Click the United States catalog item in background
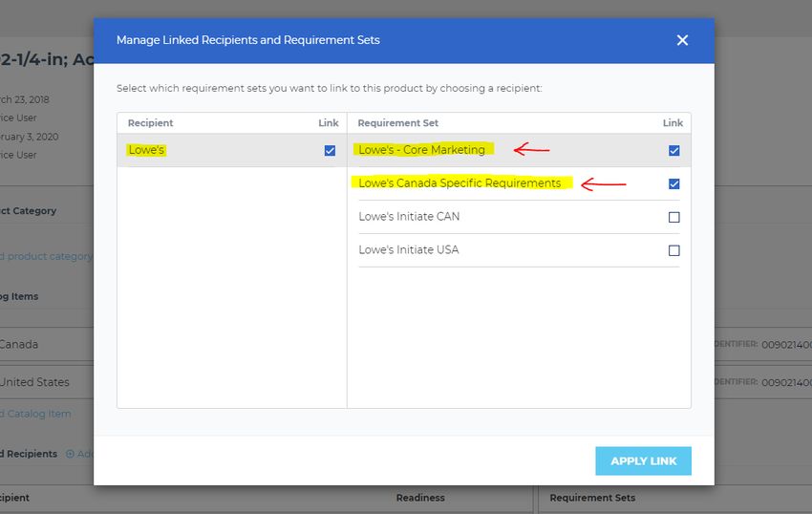Viewport: 812px width, 514px height. tap(34, 382)
